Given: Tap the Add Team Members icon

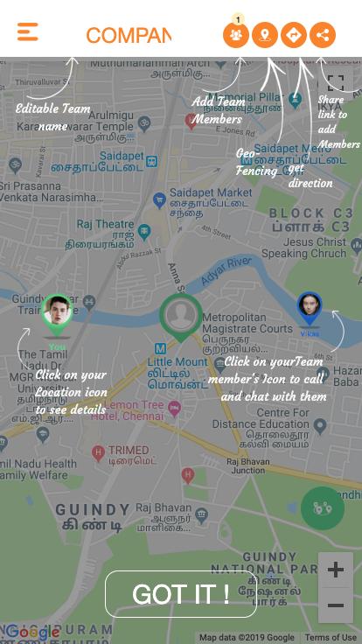Looking at the screenshot, I should 236,35.
